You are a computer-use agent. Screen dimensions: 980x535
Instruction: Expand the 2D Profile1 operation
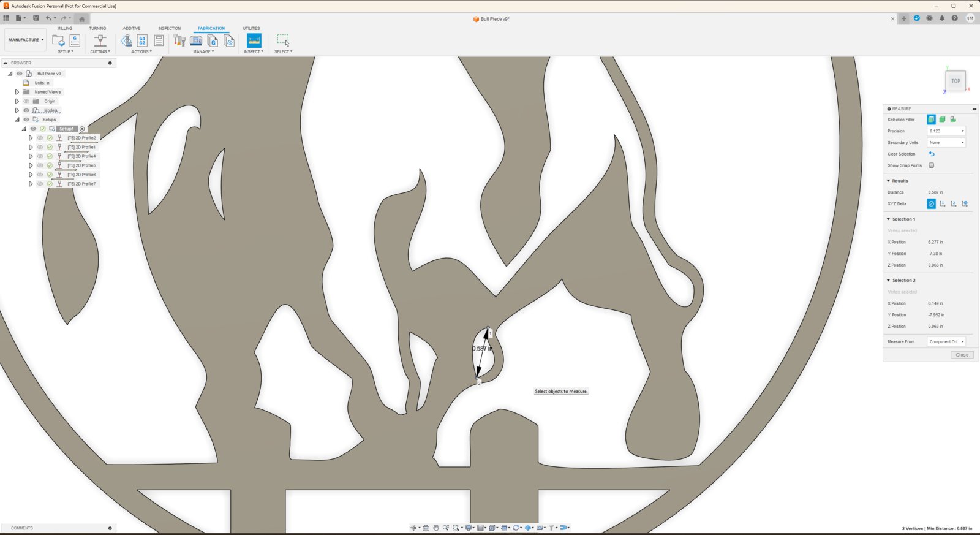(31, 147)
